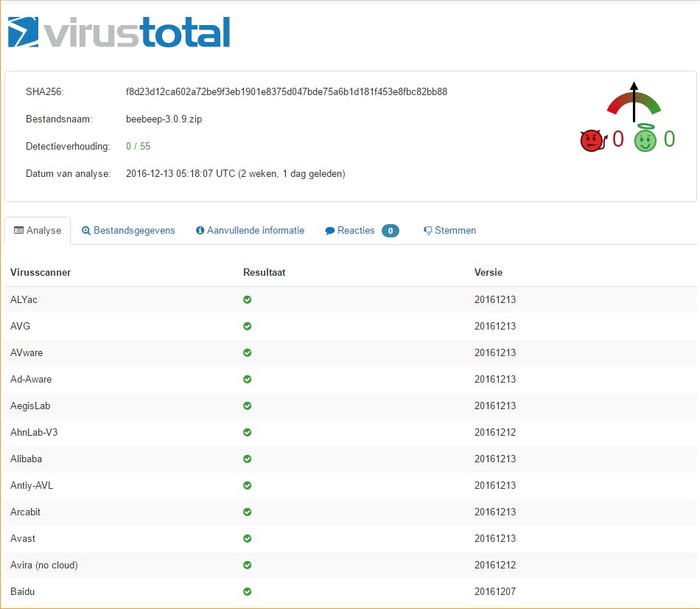
Task: Click the detection ratio 0 / 55
Action: tap(139, 147)
